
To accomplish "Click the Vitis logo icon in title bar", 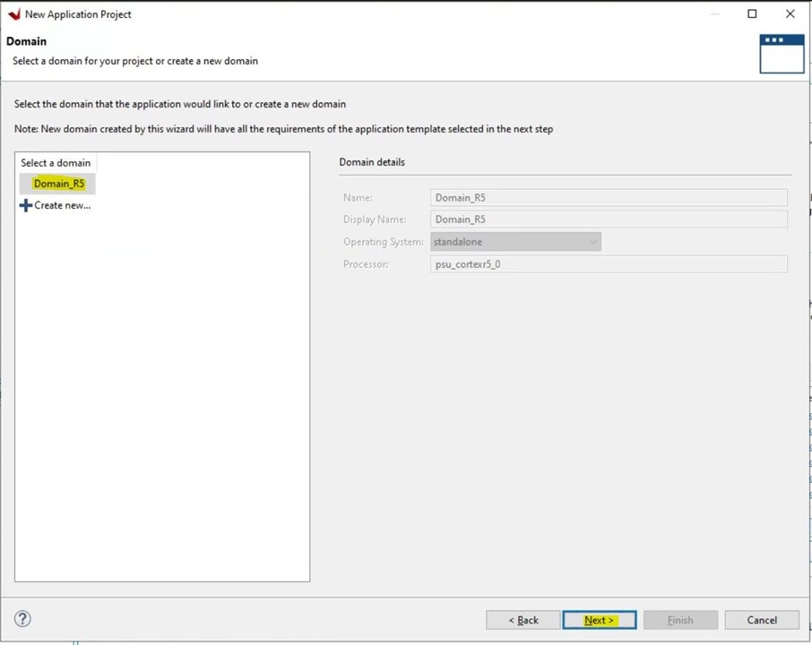I will point(13,14).
